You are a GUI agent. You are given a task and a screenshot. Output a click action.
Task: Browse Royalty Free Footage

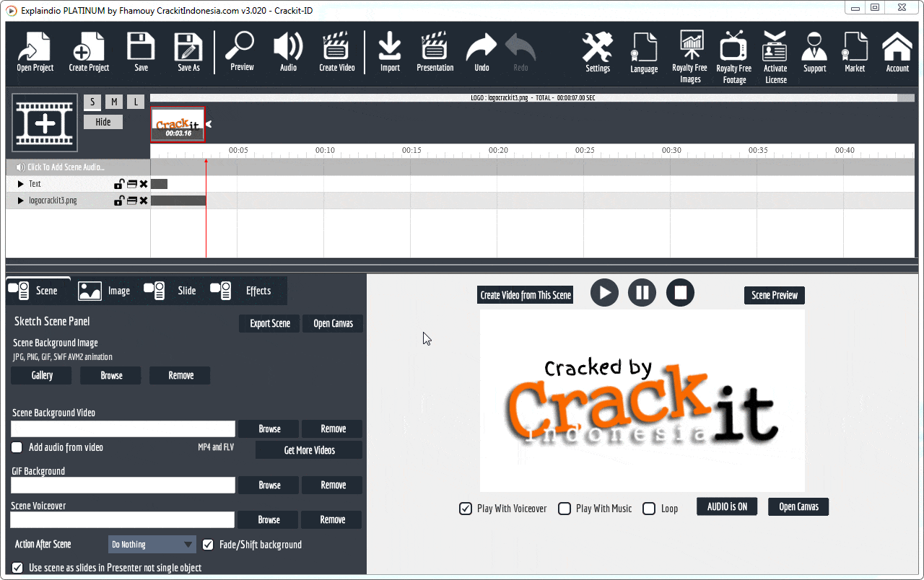coord(733,57)
